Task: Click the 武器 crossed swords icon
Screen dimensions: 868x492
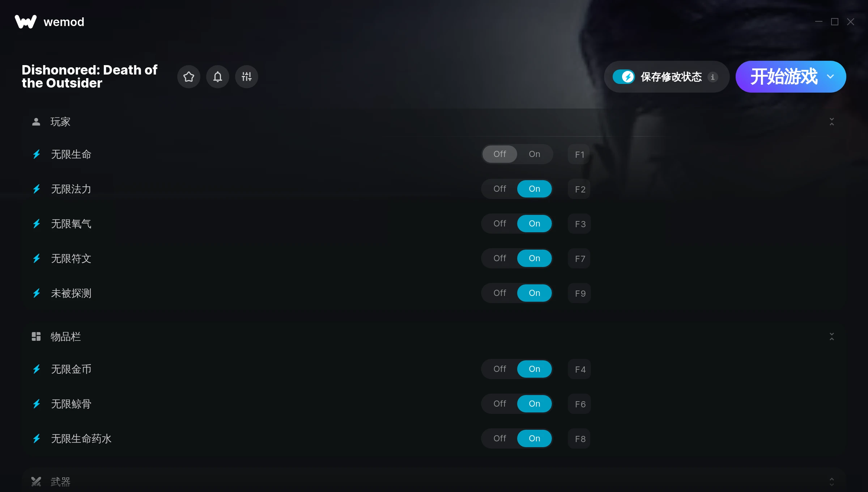Action: point(36,482)
